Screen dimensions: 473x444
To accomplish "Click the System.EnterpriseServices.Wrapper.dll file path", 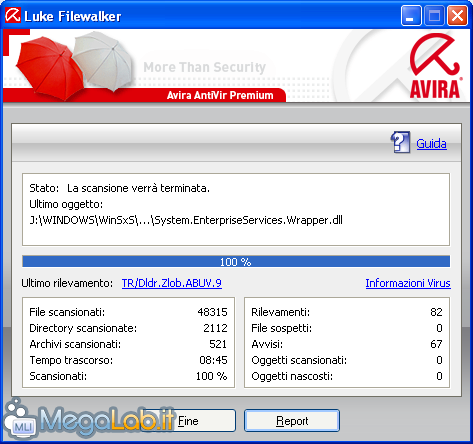I will [x=186, y=220].
